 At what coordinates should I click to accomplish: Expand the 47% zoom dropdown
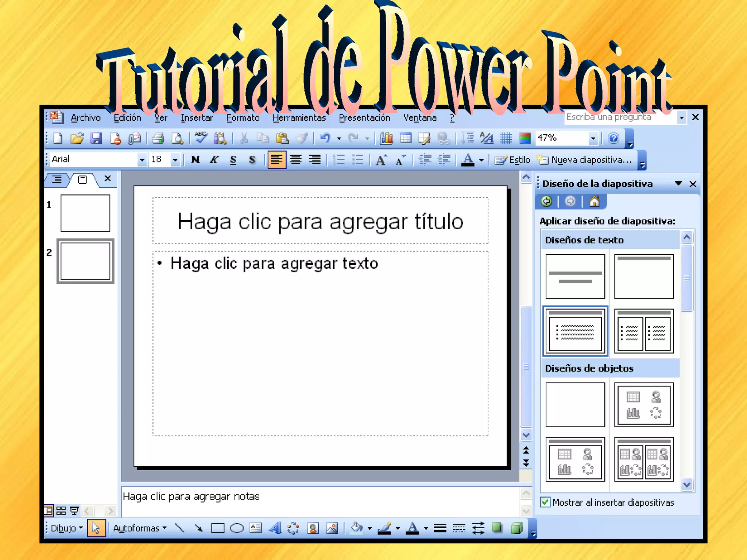click(x=593, y=138)
